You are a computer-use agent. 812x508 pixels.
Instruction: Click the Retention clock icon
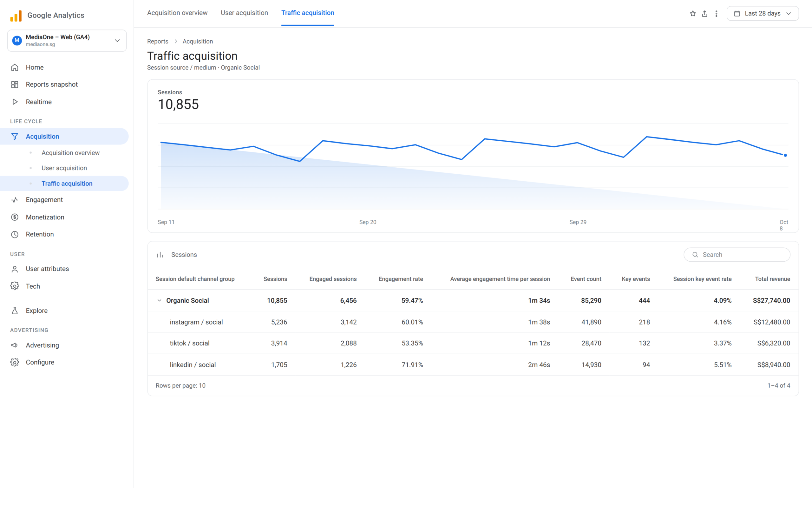[15, 235]
